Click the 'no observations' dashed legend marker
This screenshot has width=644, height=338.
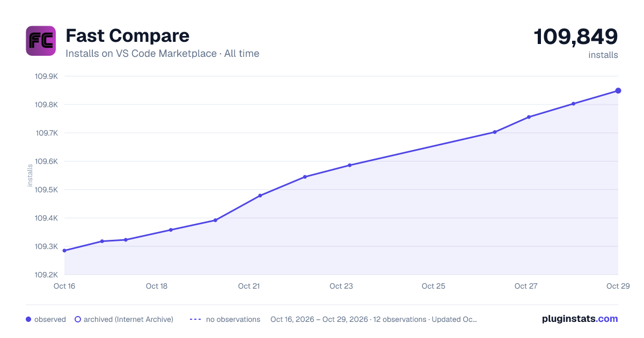[x=195, y=319]
